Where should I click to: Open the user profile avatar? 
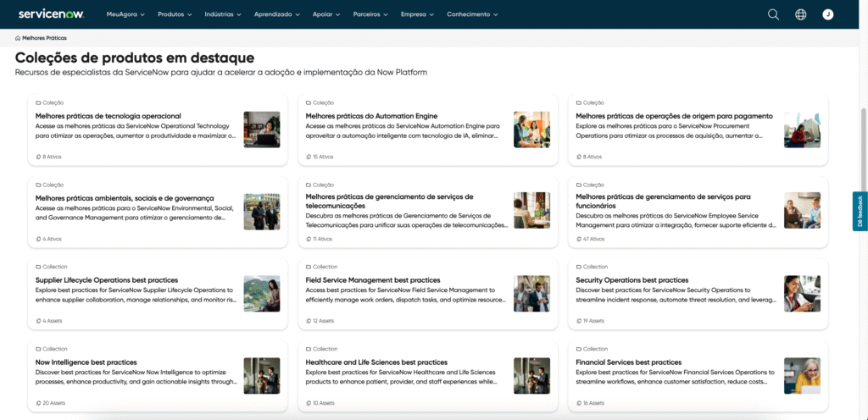click(x=827, y=15)
